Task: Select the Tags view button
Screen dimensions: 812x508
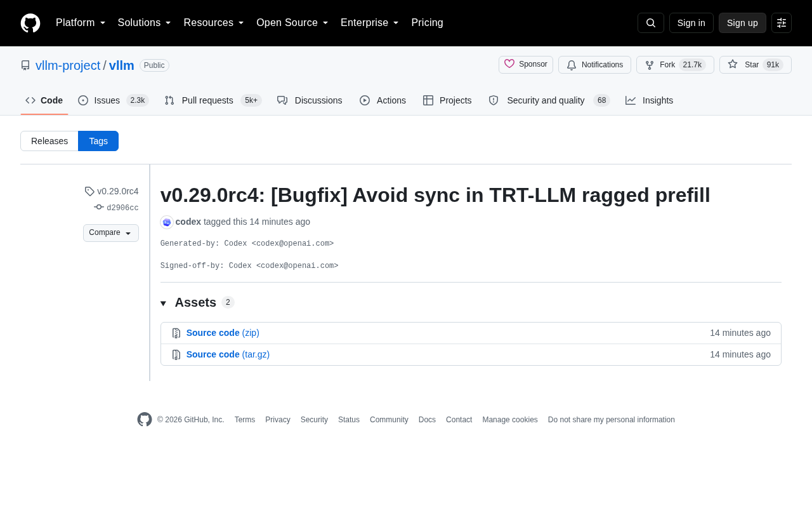Action: pos(98,141)
